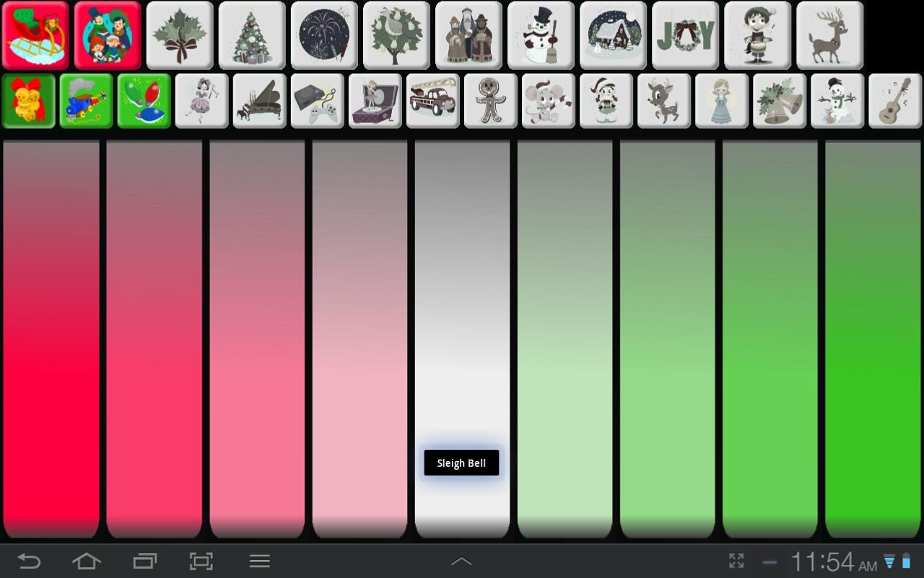Image resolution: width=924 pixels, height=578 pixels.
Task: Select the gingerbread man sound icon
Action: [x=491, y=101]
